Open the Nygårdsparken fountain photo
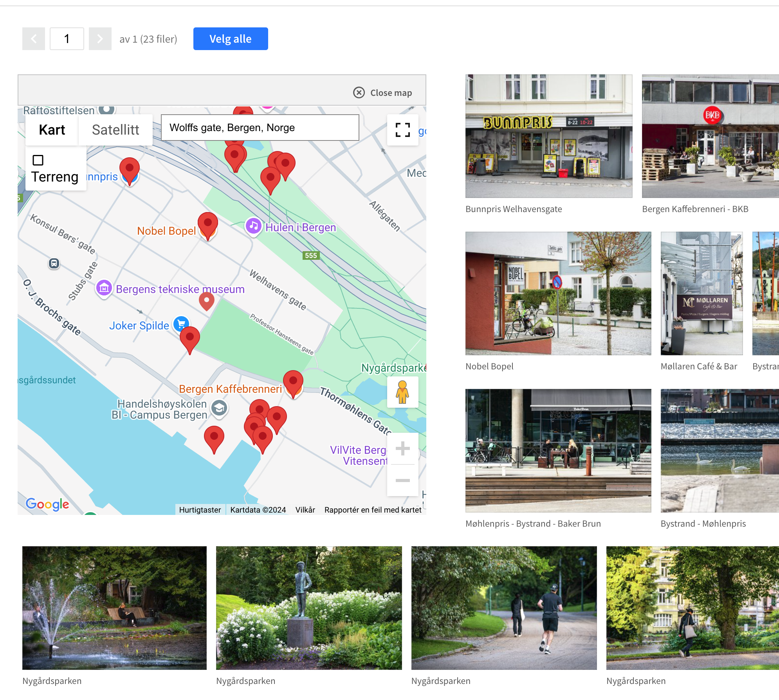The height and width of the screenshot is (700, 779). pos(114,608)
